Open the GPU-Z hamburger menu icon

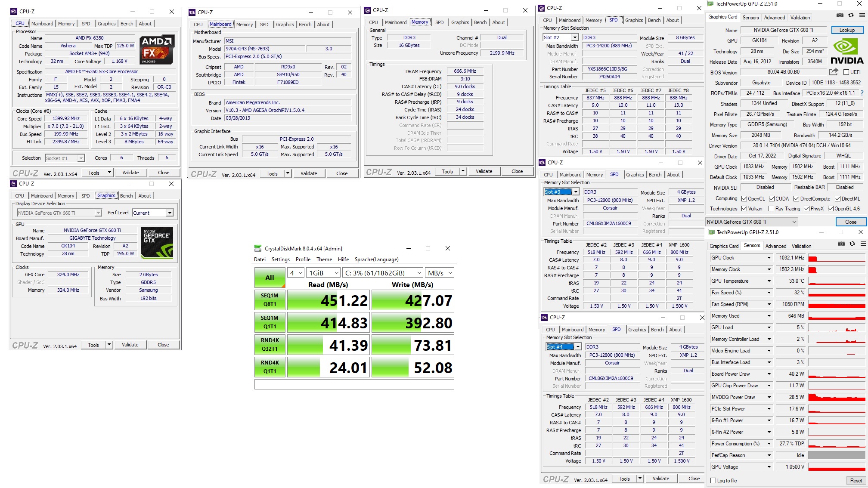click(x=862, y=15)
